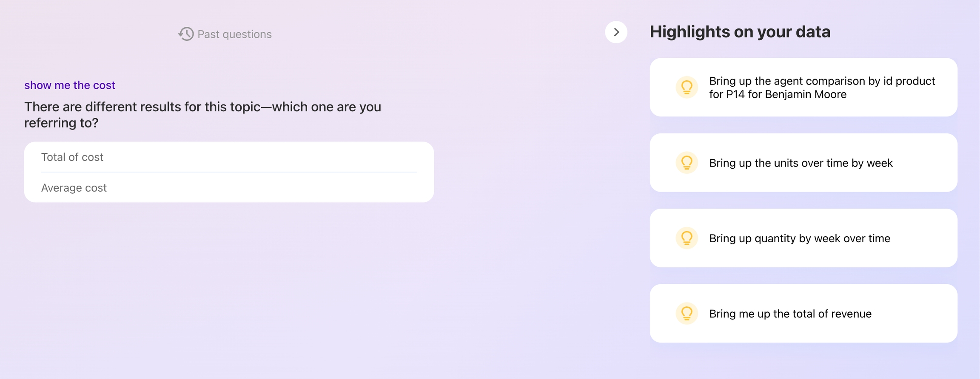This screenshot has width=980, height=379.
Task: Click the "referring to?" line of the question
Action: click(x=61, y=123)
